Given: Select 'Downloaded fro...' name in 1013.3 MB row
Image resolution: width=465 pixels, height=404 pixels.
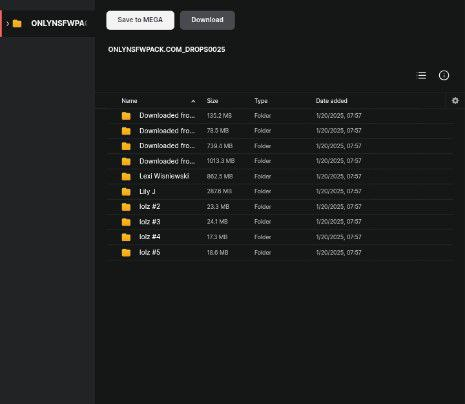Looking at the screenshot, I should coord(167,161).
